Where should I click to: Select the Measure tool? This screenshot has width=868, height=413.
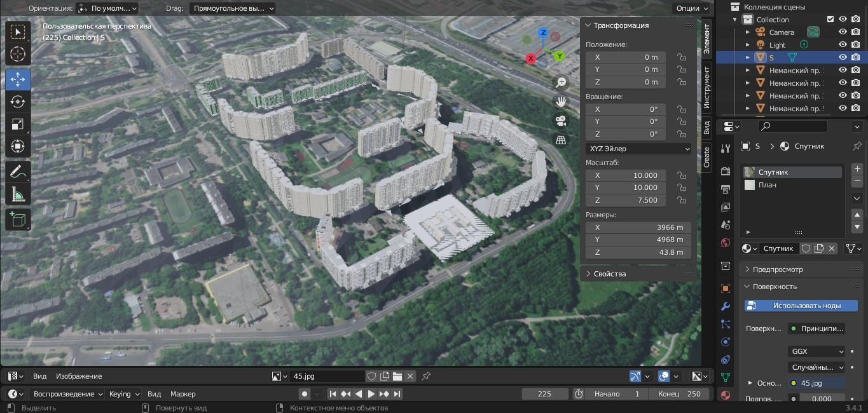(18, 194)
